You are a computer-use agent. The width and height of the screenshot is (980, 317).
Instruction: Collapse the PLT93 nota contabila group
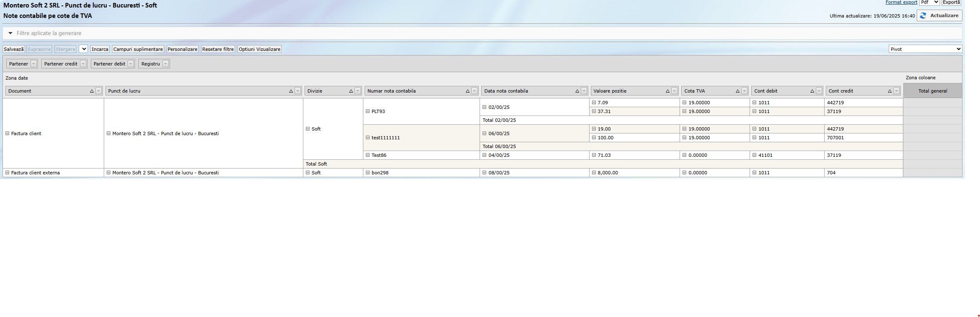coord(367,111)
